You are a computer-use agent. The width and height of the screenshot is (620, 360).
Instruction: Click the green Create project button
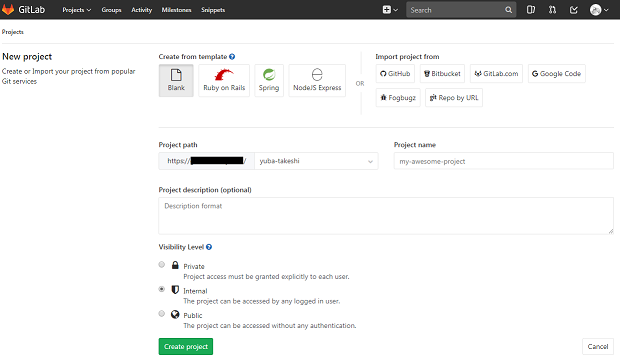click(x=186, y=347)
